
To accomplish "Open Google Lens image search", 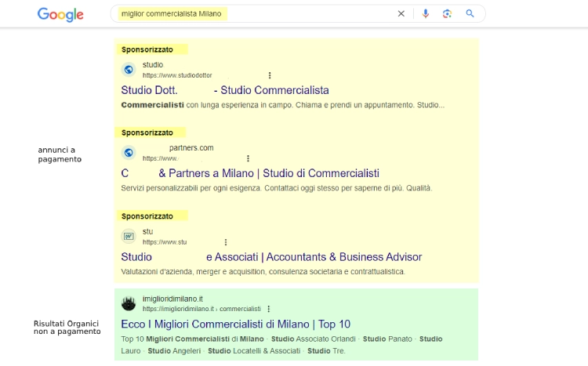I will click(447, 13).
